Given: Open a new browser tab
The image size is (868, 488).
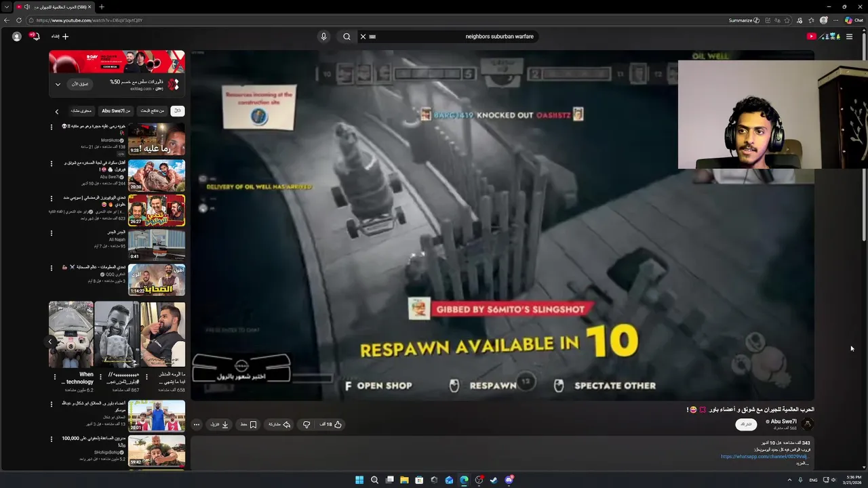Looking at the screenshot, I should click(x=102, y=7).
